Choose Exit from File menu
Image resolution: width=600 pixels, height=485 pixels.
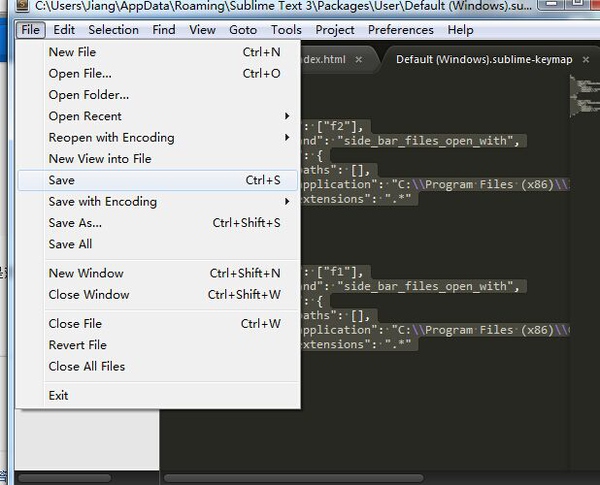pos(158,395)
